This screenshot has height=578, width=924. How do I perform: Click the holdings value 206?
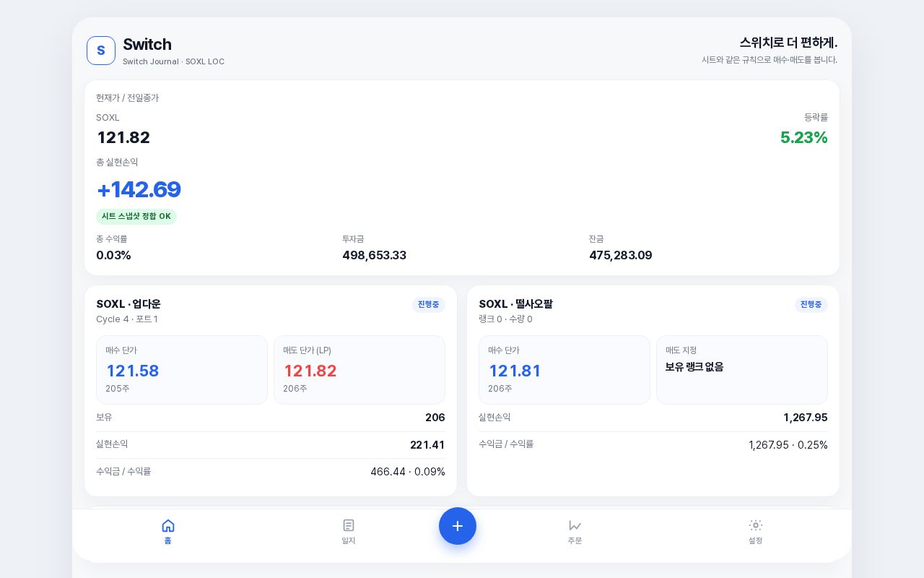pos(435,418)
